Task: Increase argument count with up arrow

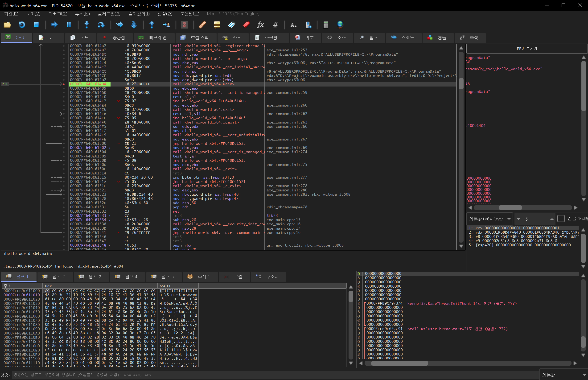Action: pos(552,219)
